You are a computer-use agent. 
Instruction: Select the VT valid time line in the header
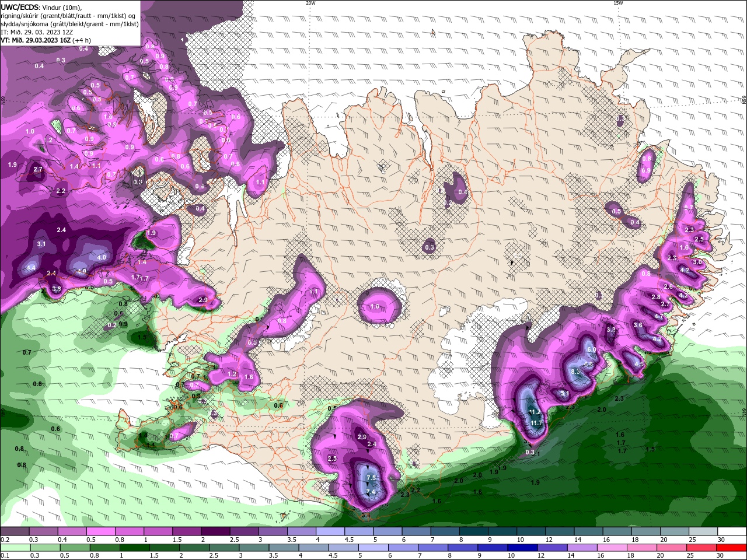pyautogui.click(x=46, y=40)
